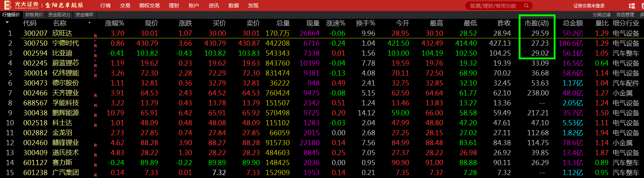Sort by the 名称 column header
The width and height of the screenshot is (644, 178).
[x=59, y=23]
